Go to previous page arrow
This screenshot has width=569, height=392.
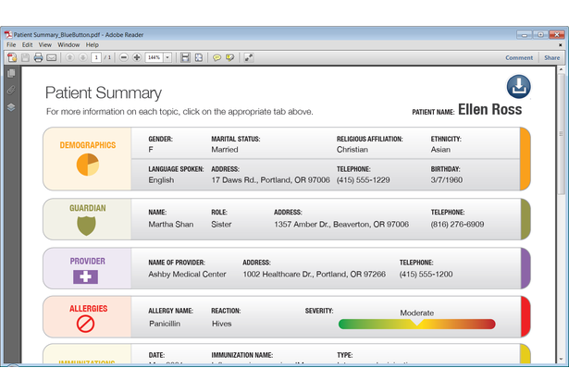[x=69, y=57]
